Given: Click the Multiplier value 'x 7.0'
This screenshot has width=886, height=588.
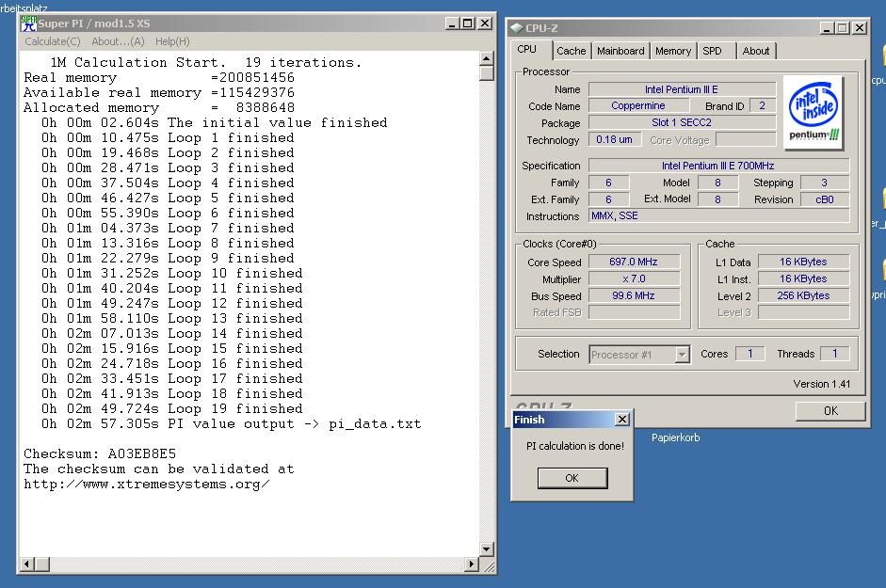Looking at the screenshot, I should pyautogui.click(x=634, y=279).
